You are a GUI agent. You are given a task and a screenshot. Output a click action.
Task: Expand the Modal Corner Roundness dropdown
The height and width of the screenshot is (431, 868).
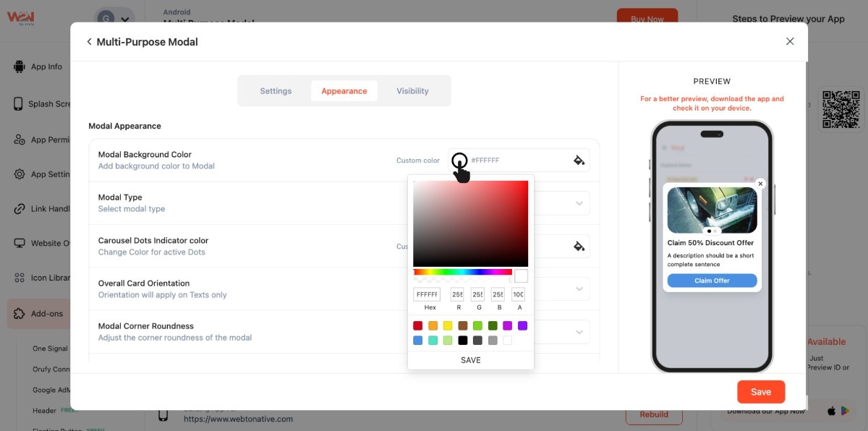[579, 332]
